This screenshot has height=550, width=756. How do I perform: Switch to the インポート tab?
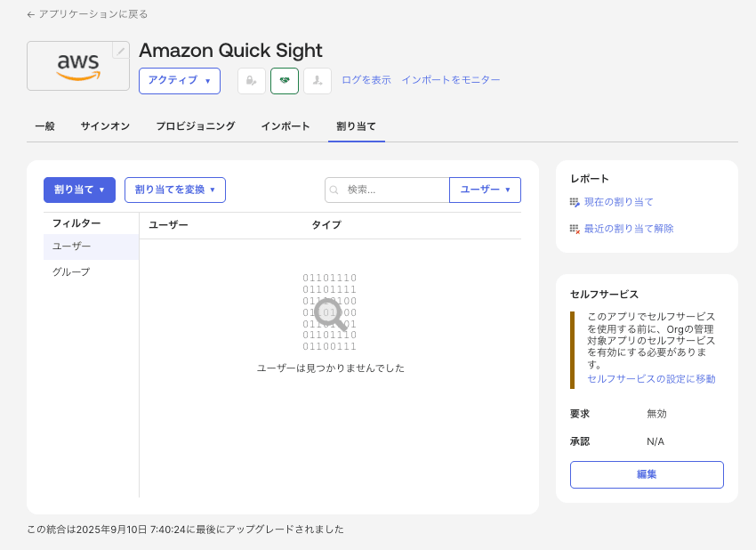(x=286, y=126)
